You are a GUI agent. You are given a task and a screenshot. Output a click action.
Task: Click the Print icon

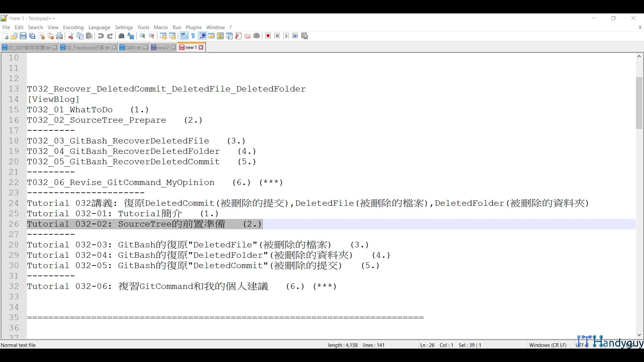(59, 36)
